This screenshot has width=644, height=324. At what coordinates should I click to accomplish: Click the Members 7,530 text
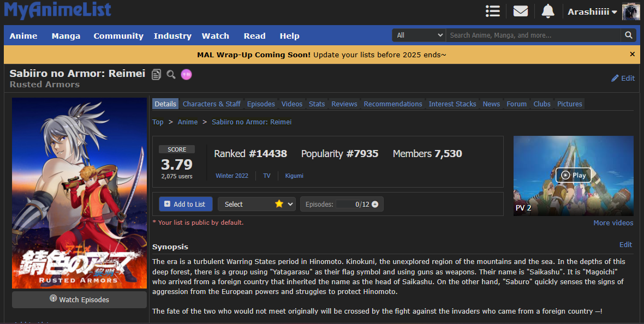427,154
